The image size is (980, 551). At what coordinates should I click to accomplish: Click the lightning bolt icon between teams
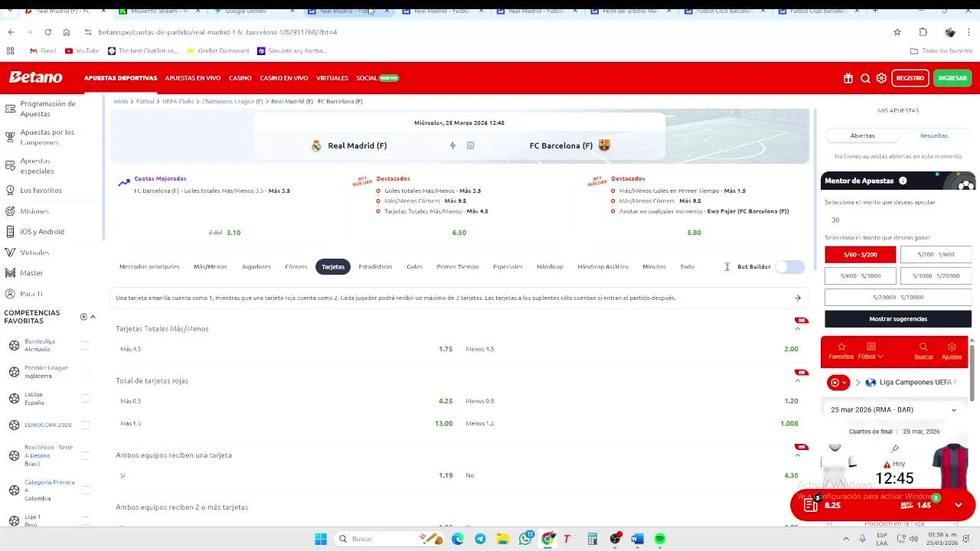pyautogui.click(x=452, y=145)
